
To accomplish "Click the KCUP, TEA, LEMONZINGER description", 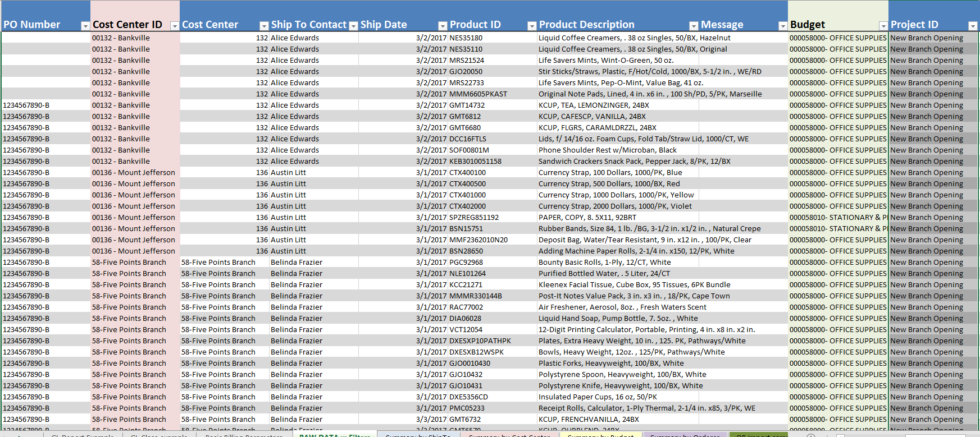I will (x=594, y=105).
